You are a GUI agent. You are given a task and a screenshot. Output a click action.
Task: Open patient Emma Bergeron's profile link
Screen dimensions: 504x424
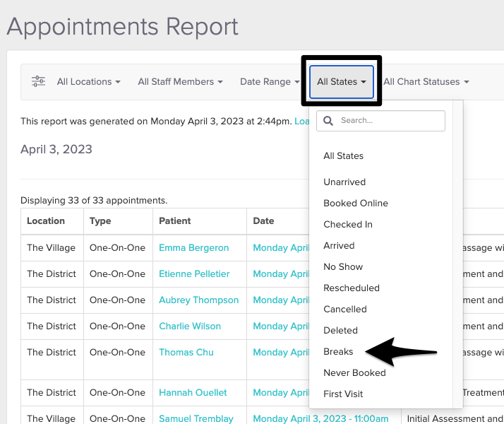(193, 247)
